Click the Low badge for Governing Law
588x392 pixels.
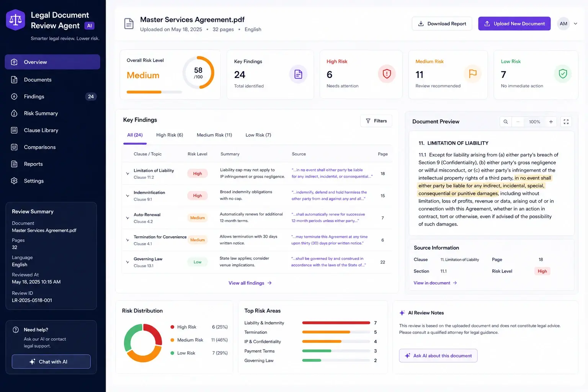point(198,262)
